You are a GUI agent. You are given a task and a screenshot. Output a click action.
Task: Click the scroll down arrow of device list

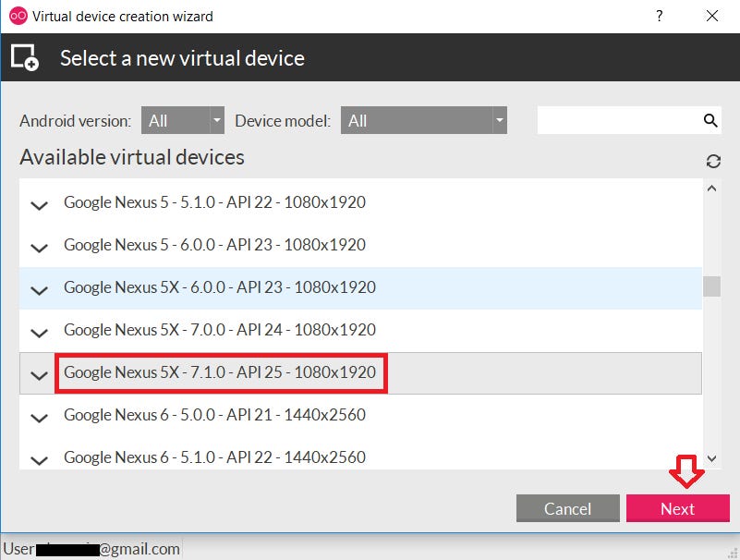(x=711, y=458)
